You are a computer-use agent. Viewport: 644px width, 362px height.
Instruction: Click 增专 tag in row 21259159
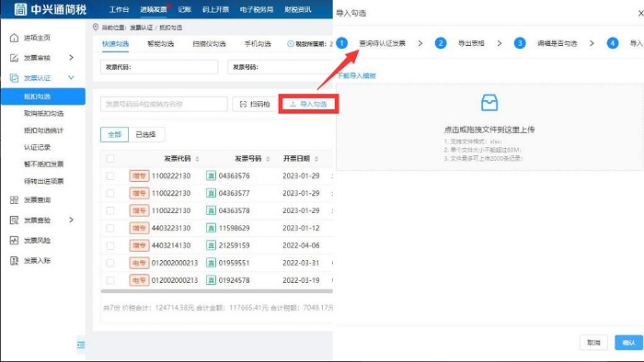click(139, 245)
